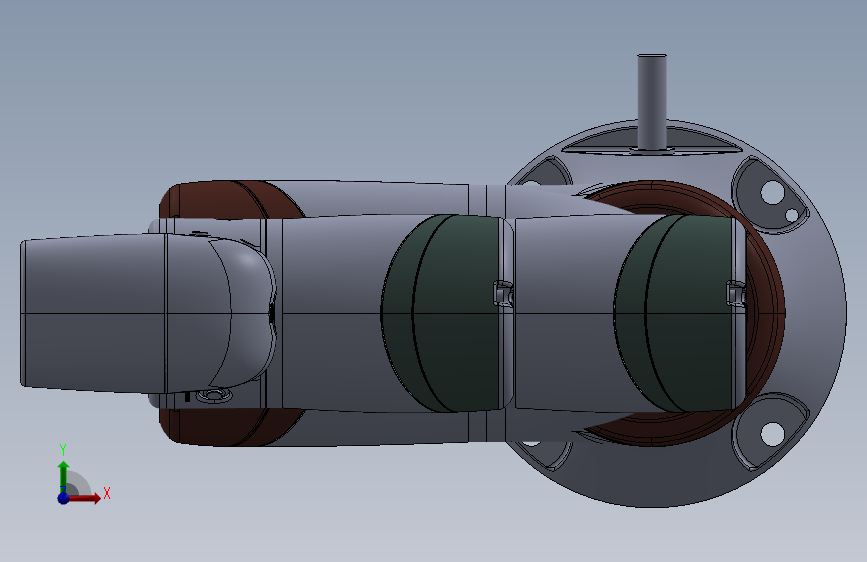Click the blue Z axis origin ball
The height and width of the screenshot is (562, 867).
pos(63,498)
